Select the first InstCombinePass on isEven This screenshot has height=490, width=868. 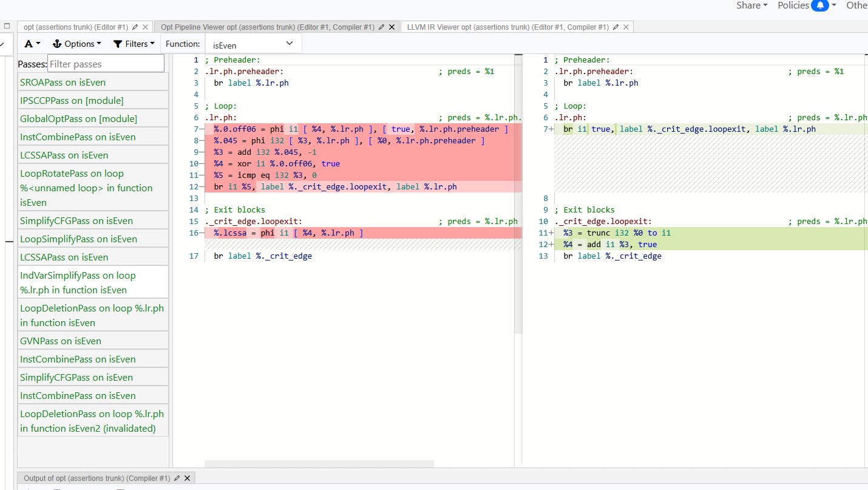click(x=93, y=137)
